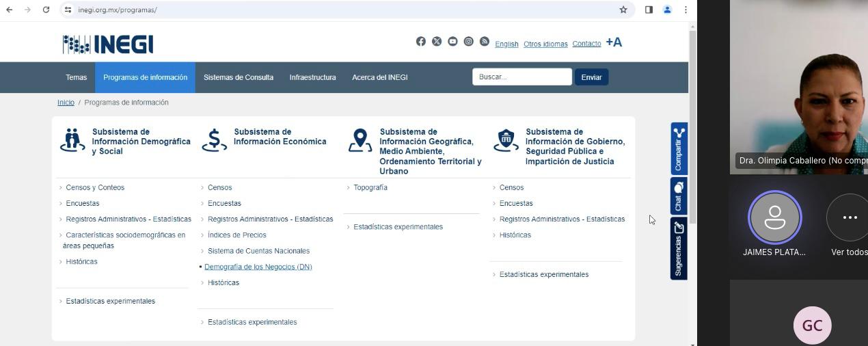
Task: Click the page vertical scrollbar
Action: [692, 127]
